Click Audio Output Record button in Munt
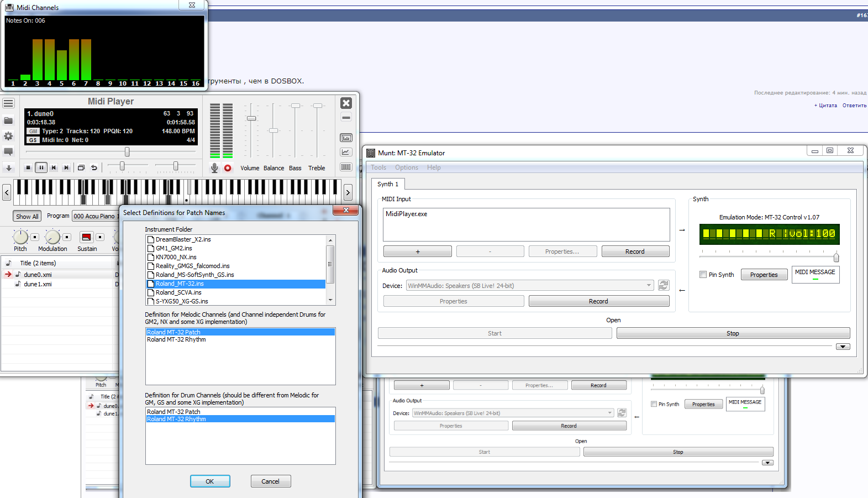The image size is (868, 498). [598, 301]
